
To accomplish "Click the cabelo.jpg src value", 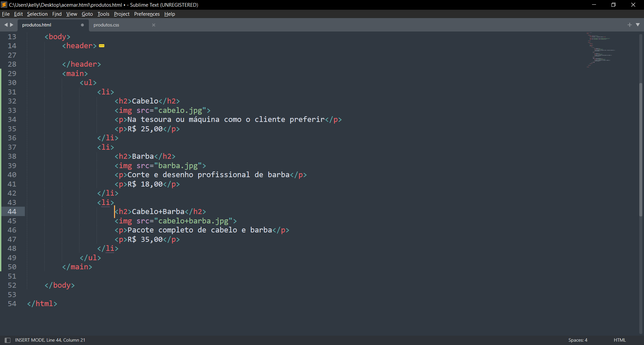I will click(180, 111).
